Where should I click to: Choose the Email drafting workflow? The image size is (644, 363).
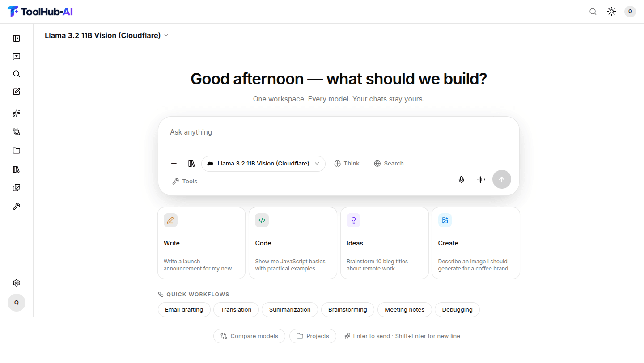click(184, 310)
